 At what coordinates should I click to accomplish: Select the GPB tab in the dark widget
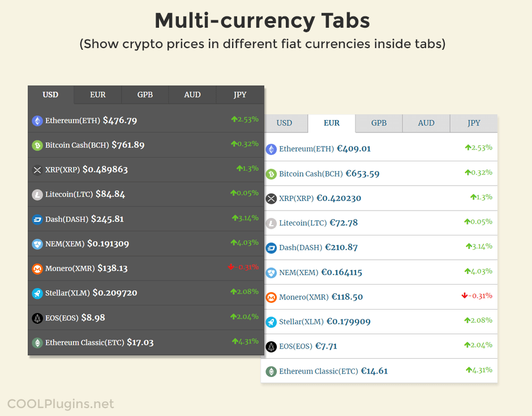[145, 95]
